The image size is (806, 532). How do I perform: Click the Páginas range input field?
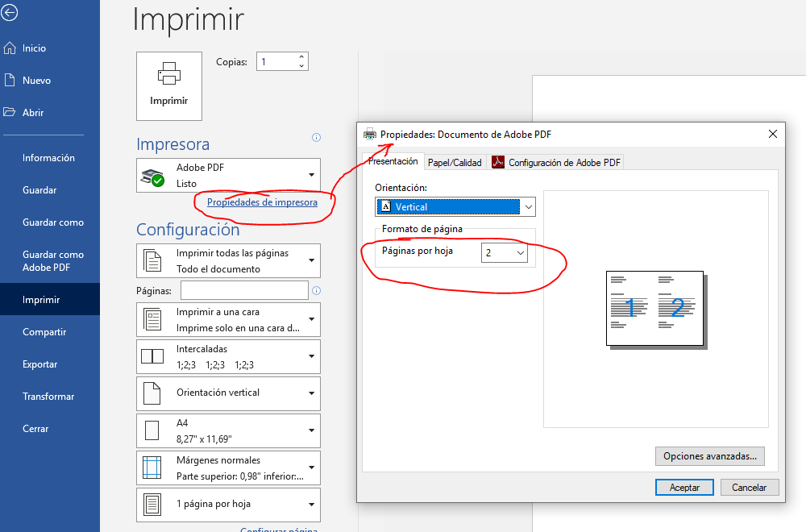point(244,290)
